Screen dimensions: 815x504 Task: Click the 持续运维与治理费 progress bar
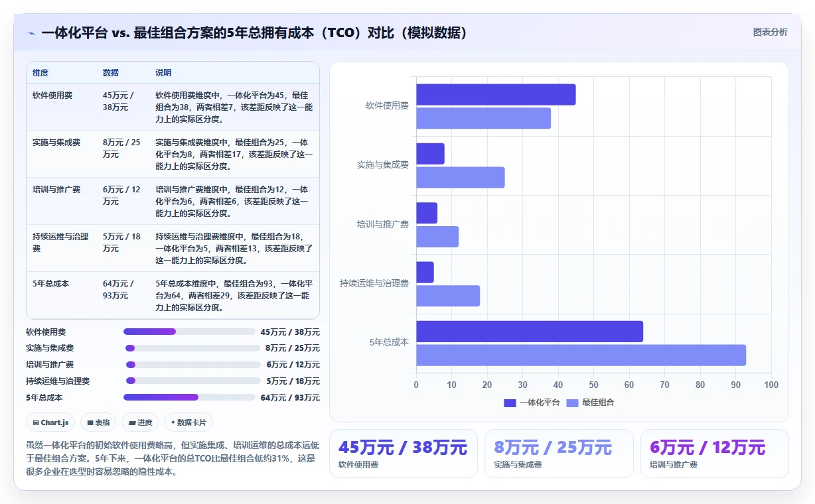tap(193, 381)
